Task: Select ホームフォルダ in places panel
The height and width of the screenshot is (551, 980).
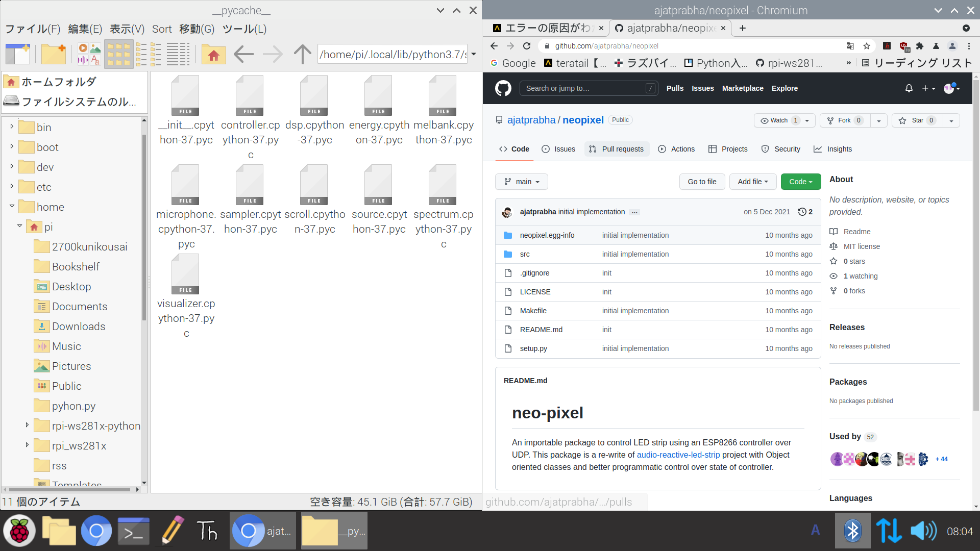Action: coord(51,82)
